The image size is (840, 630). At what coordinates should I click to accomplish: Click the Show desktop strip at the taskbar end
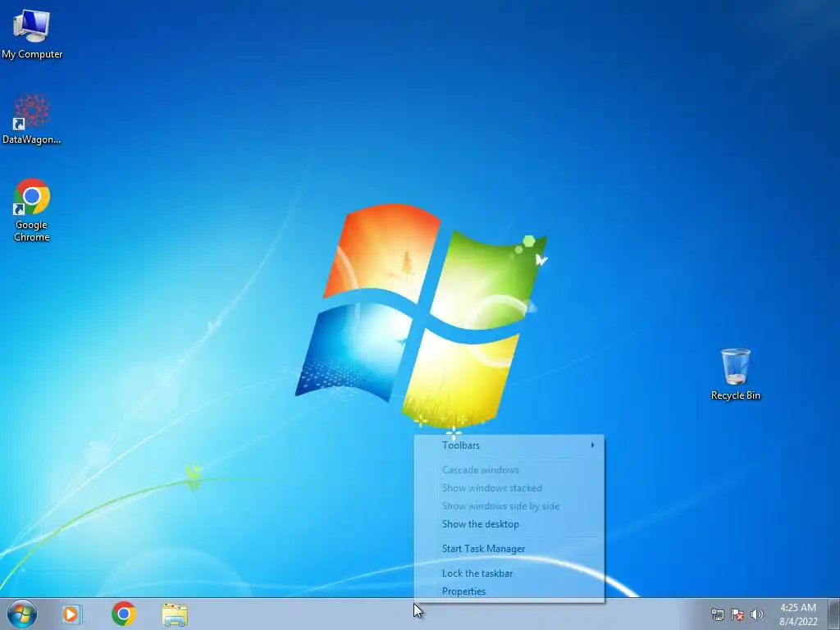(834, 614)
